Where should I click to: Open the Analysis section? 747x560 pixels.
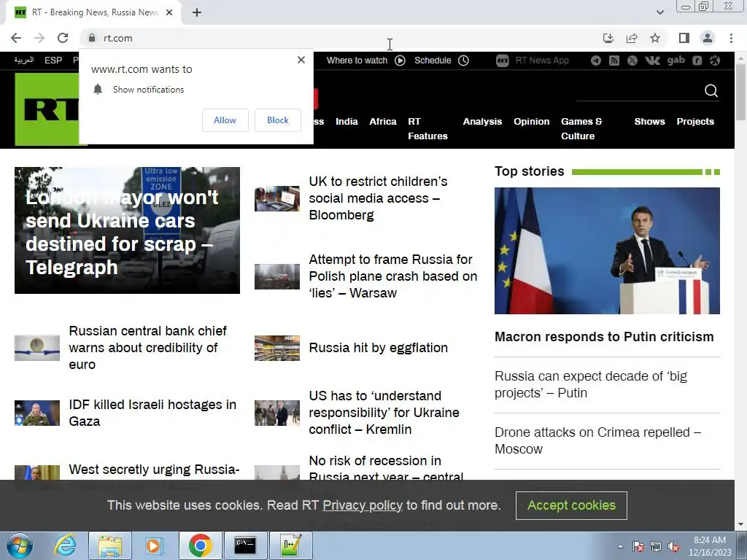pyautogui.click(x=482, y=122)
